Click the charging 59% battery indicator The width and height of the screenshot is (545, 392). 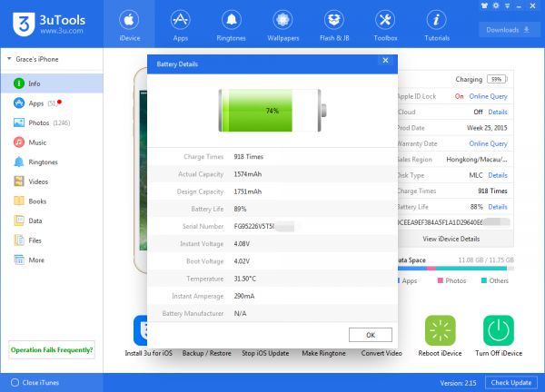coord(497,79)
